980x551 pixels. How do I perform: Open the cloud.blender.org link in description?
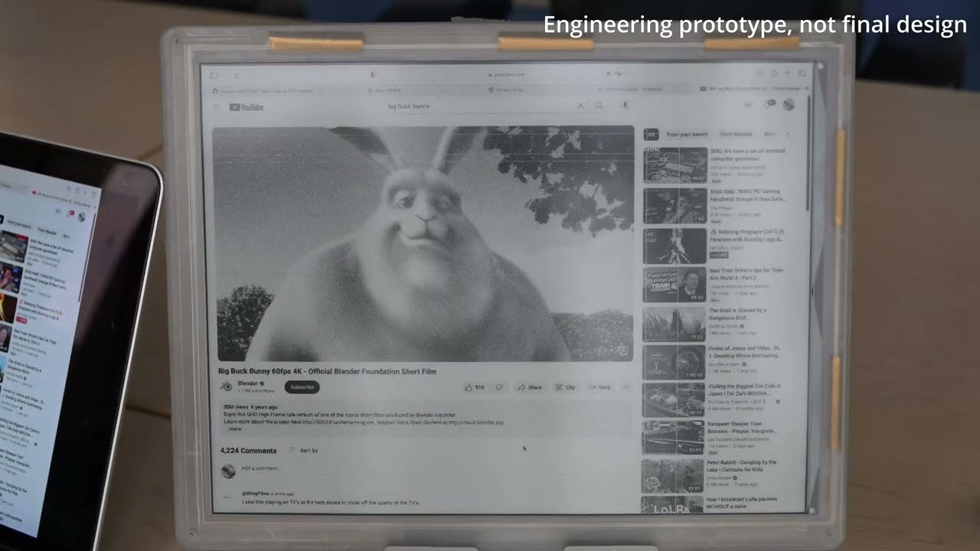(x=475, y=422)
